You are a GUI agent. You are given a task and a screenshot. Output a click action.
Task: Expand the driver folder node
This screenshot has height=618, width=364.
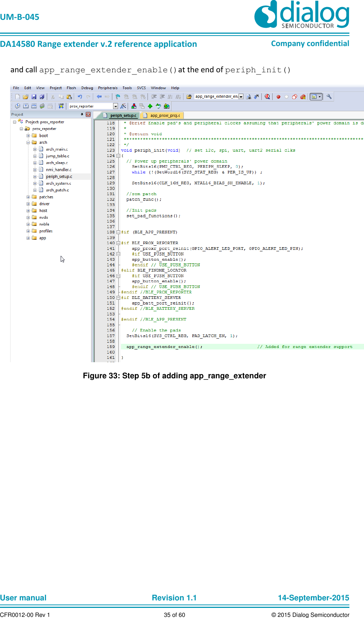click(x=28, y=204)
